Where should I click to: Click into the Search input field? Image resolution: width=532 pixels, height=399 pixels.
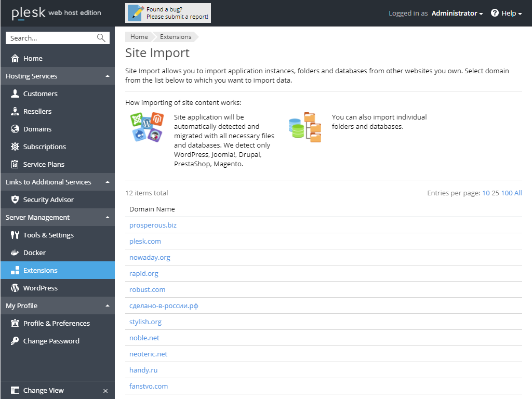pos(51,38)
